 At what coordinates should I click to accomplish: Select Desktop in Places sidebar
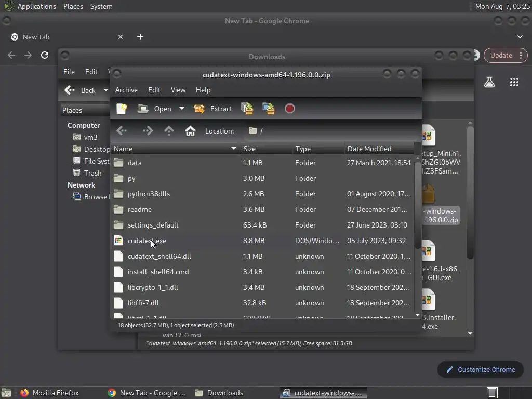(91, 149)
